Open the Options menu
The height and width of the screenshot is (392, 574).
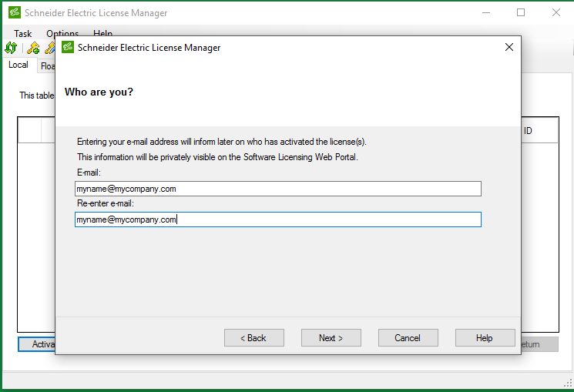62,33
